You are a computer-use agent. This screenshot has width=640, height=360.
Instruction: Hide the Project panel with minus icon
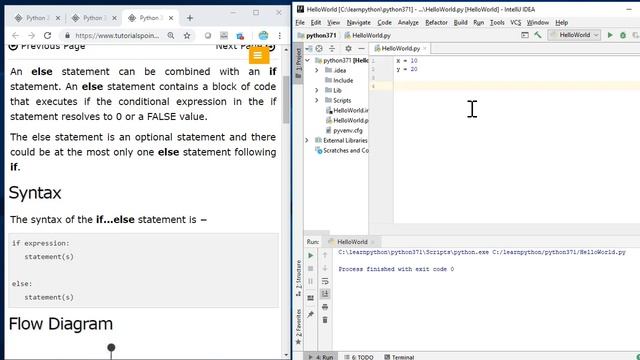[361, 49]
